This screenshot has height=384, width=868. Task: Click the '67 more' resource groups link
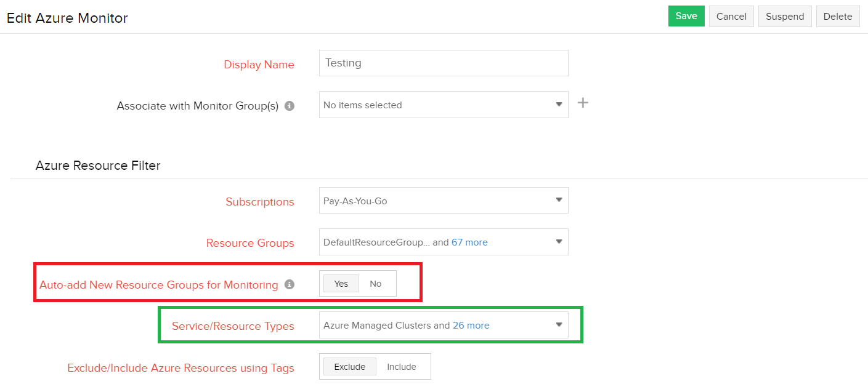click(x=469, y=242)
